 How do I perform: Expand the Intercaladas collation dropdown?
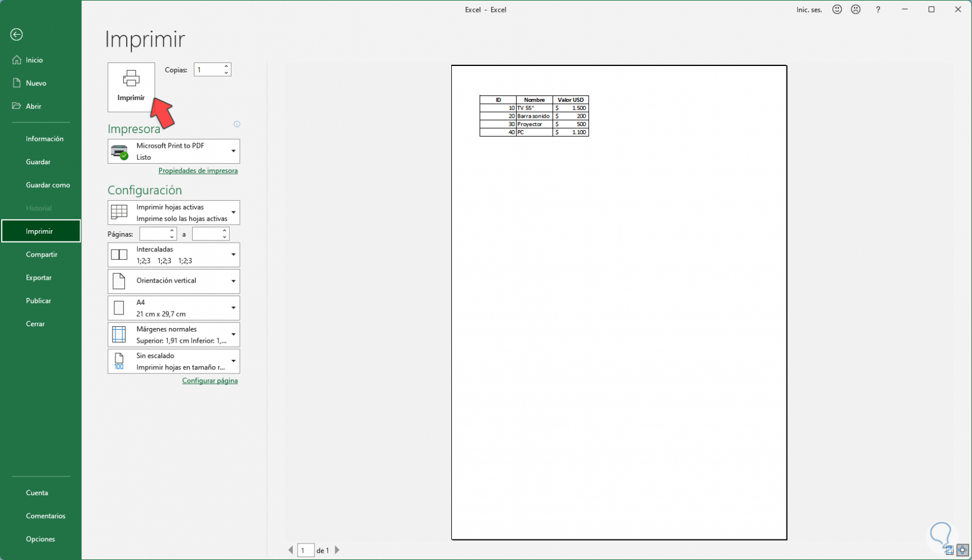tap(174, 255)
